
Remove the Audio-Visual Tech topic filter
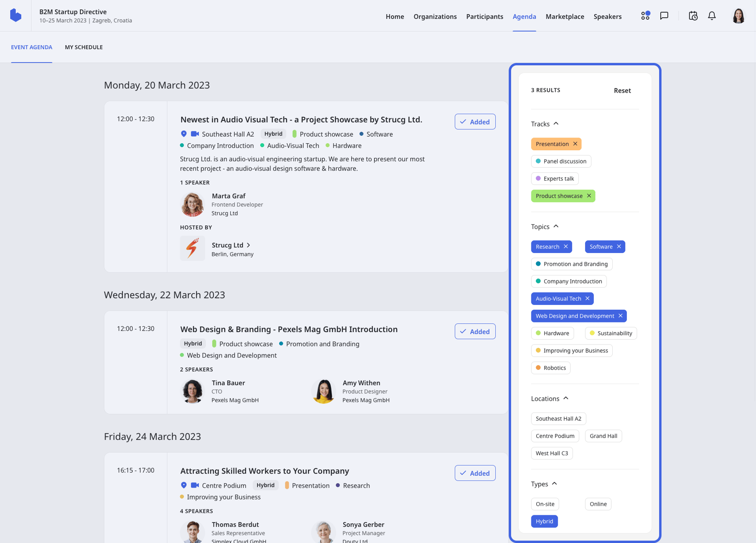pyautogui.click(x=587, y=299)
